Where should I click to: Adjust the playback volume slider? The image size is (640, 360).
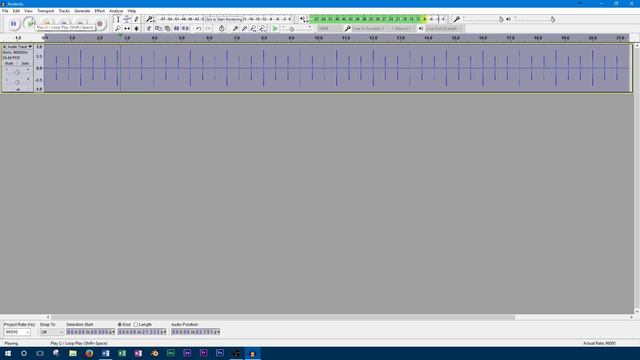pos(535,19)
